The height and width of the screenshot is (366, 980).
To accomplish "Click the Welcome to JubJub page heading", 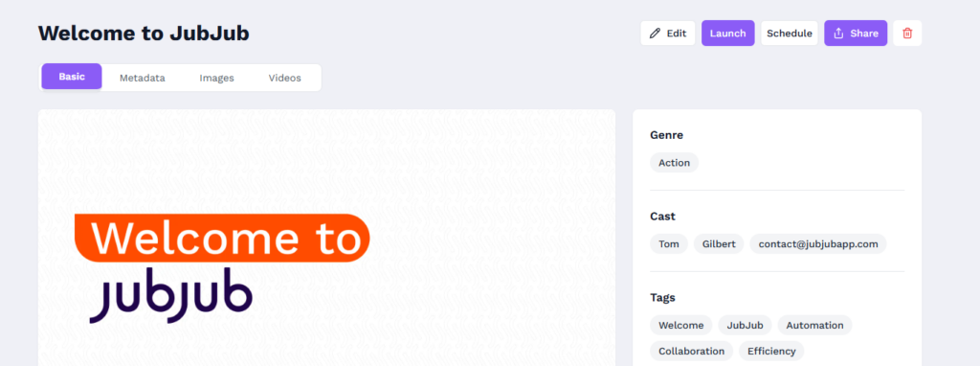I will tap(144, 34).
